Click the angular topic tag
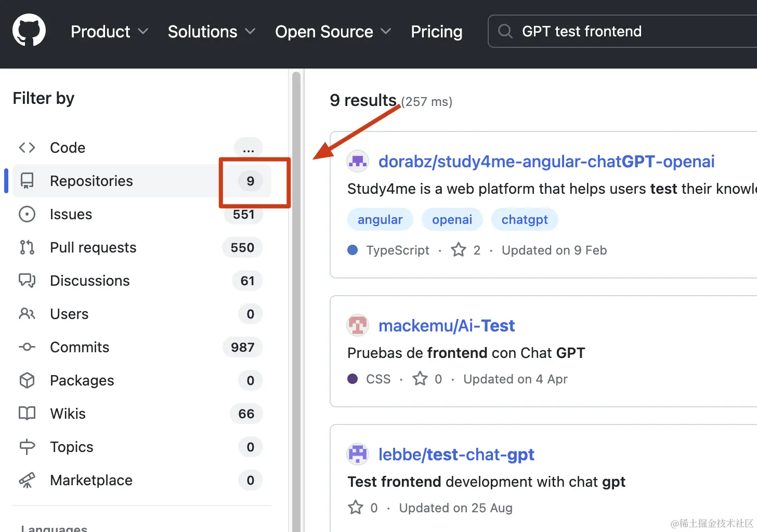The image size is (757, 532). [380, 219]
